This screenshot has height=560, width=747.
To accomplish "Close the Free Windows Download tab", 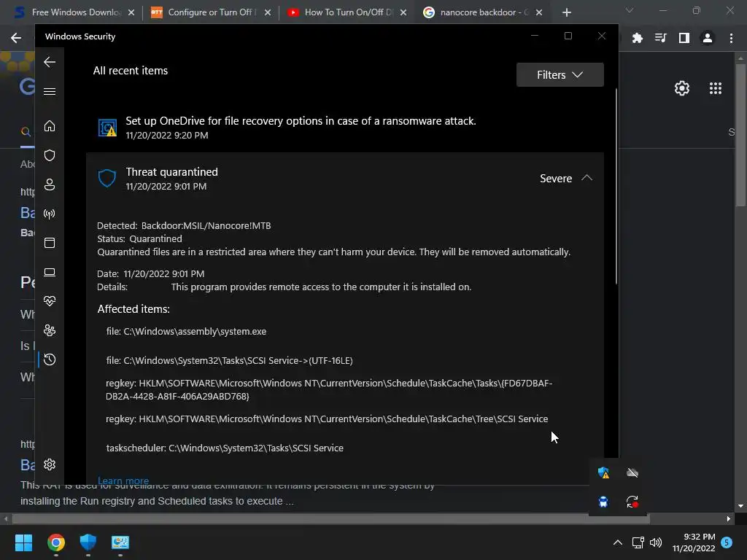I will (131, 12).
